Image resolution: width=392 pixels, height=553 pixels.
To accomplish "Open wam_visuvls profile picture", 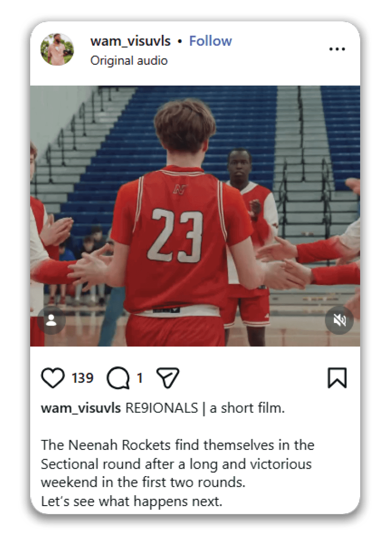I will click(57, 50).
